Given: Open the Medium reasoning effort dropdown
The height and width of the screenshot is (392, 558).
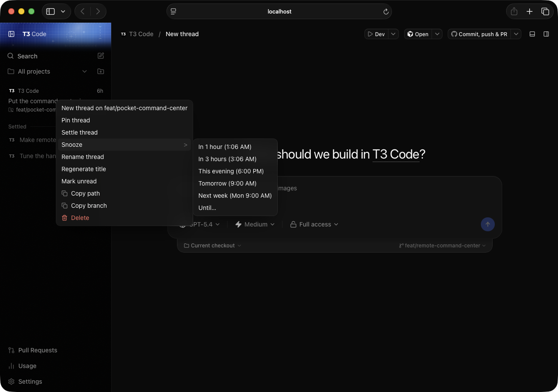Looking at the screenshot, I should pos(255,224).
